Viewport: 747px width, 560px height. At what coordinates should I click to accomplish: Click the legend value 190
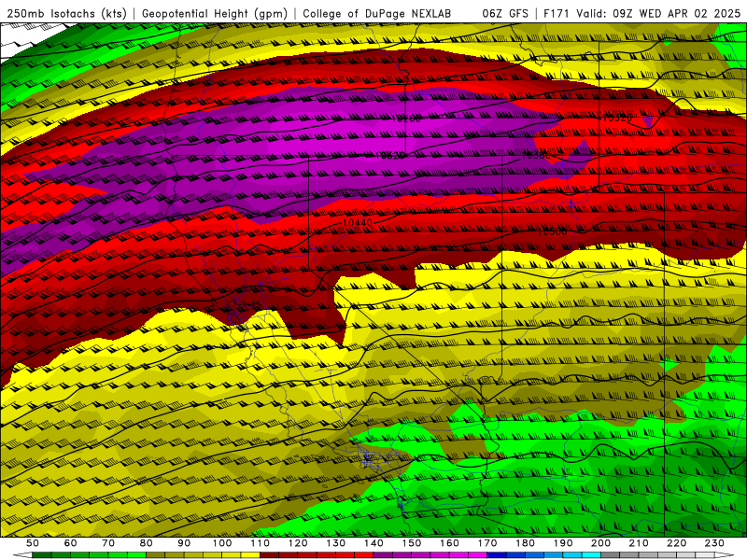tap(563, 543)
